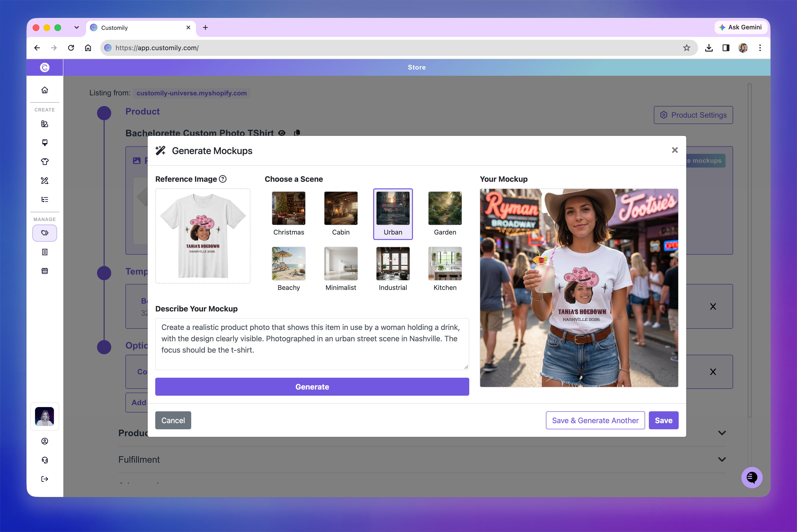The image size is (797, 532).
Task: Bookmark the page with the star icon
Action: [686, 48]
